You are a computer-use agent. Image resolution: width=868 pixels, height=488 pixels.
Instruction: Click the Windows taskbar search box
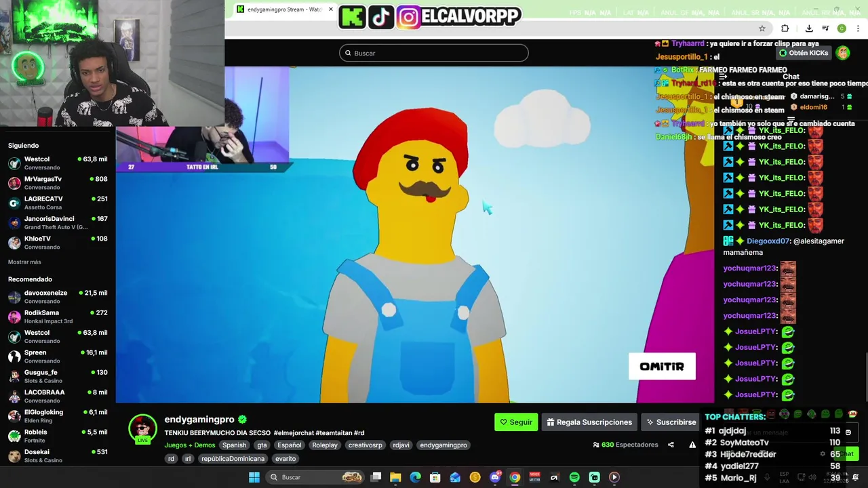(315, 477)
